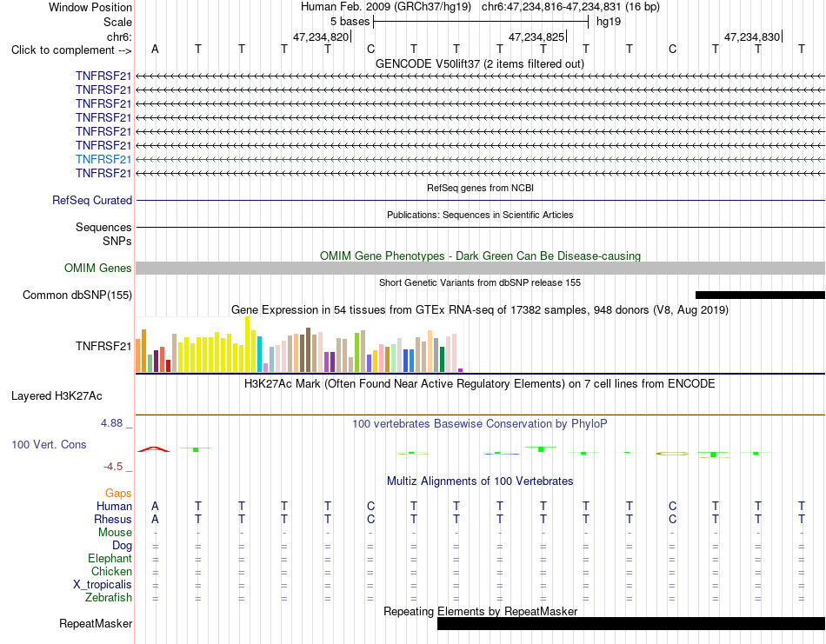
Task: Click 'Short Genetic Variants from dbSNP' title
Action: (x=480, y=282)
